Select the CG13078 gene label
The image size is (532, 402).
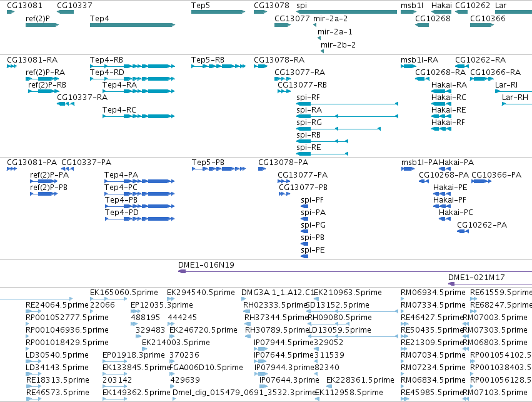point(271,6)
